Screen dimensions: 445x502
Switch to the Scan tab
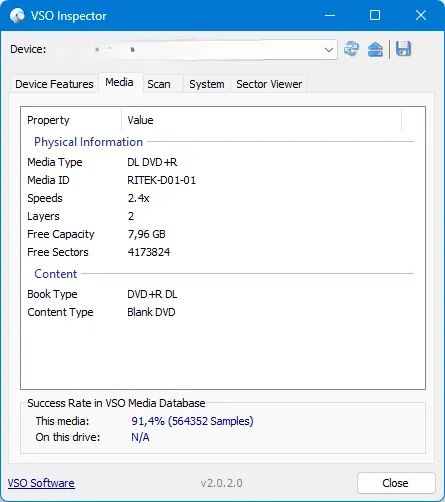pyautogui.click(x=159, y=84)
